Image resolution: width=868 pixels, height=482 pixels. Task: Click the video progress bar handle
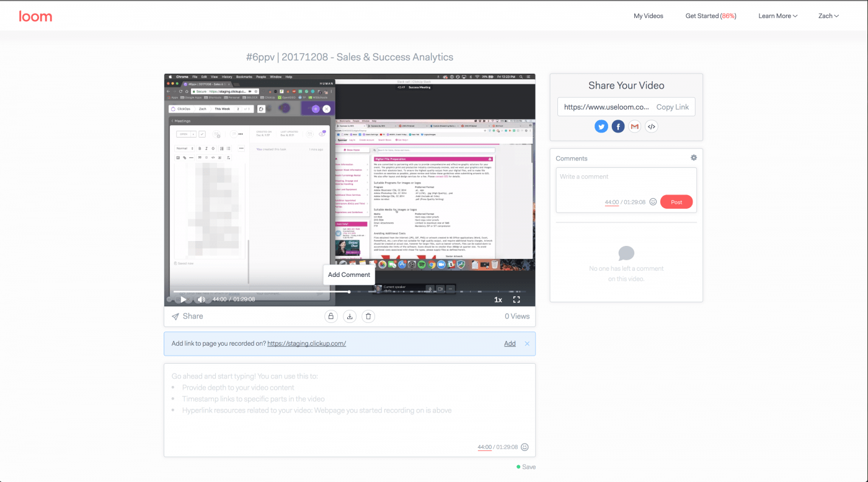coord(349,292)
